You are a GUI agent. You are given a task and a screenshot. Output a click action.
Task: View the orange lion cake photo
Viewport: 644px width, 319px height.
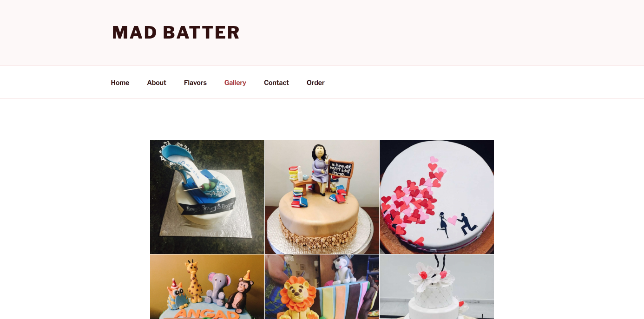point(322,286)
